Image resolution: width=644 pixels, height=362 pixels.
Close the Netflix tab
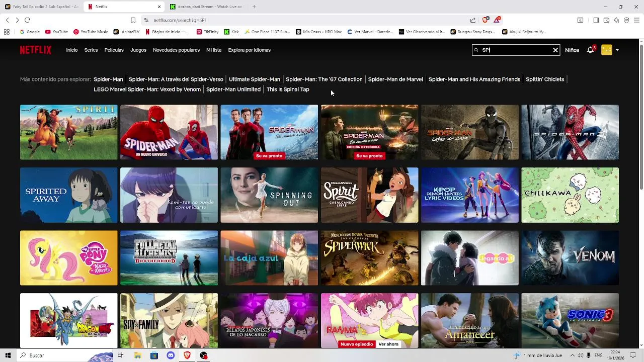tap(159, 7)
